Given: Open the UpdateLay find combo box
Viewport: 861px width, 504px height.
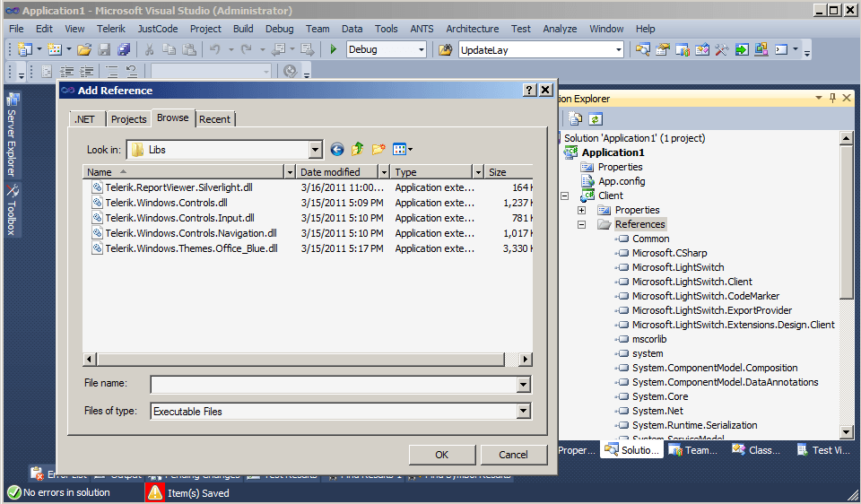Looking at the screenshot, I should (x=618, y=50).
